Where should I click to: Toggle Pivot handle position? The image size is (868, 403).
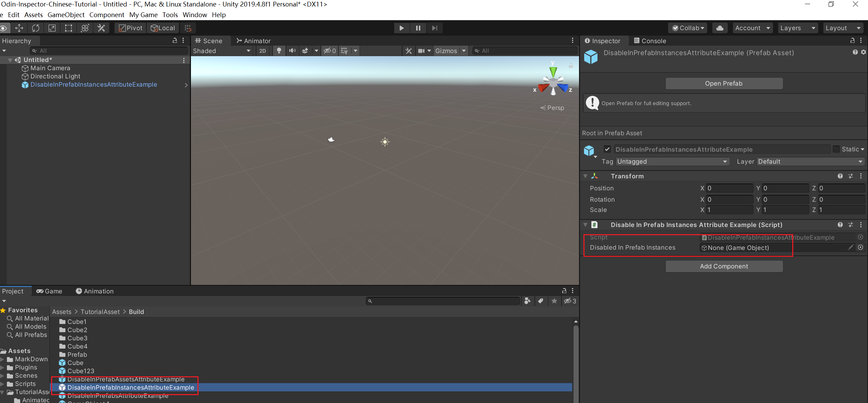pos(131,28)
